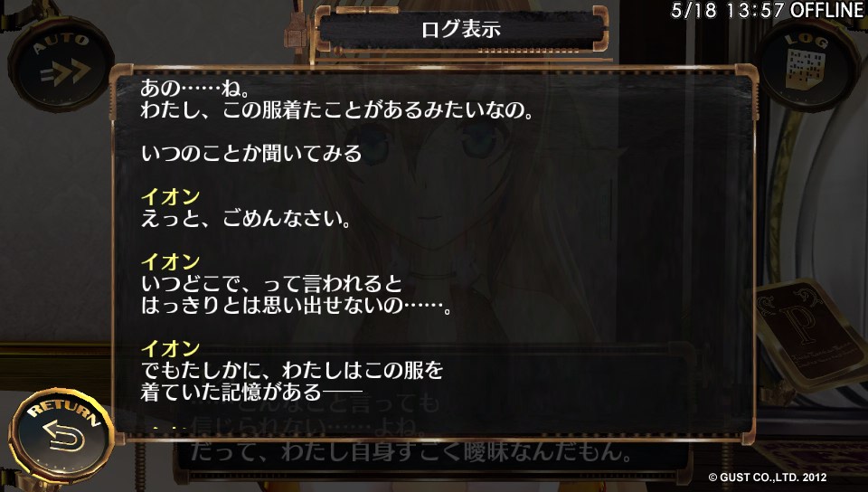Select line 着ていた記憶がある
Image resolution: width=868 pixels, height=492 pixels.
click(251, 392)
